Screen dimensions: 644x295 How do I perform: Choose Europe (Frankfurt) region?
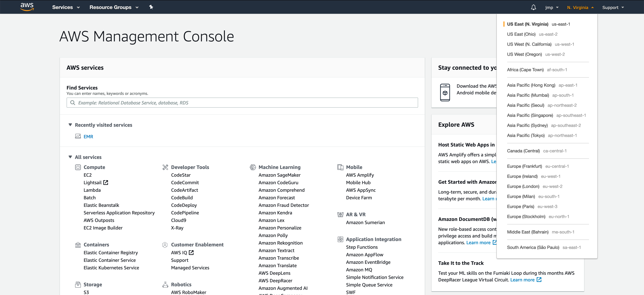coord(538,166)
